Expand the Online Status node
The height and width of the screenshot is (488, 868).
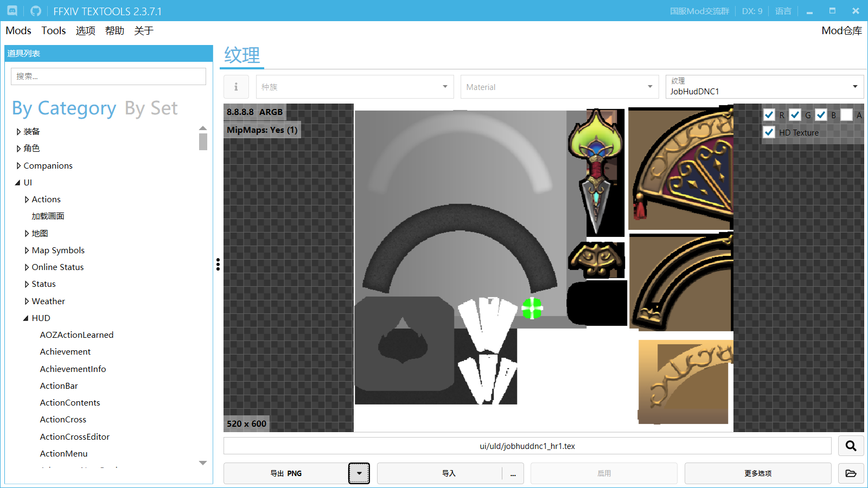point(27,267)
